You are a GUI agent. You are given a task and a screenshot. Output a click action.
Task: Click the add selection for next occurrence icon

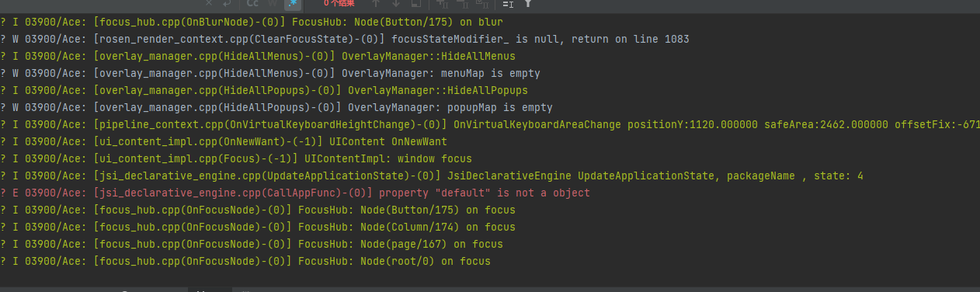(442, 3)
